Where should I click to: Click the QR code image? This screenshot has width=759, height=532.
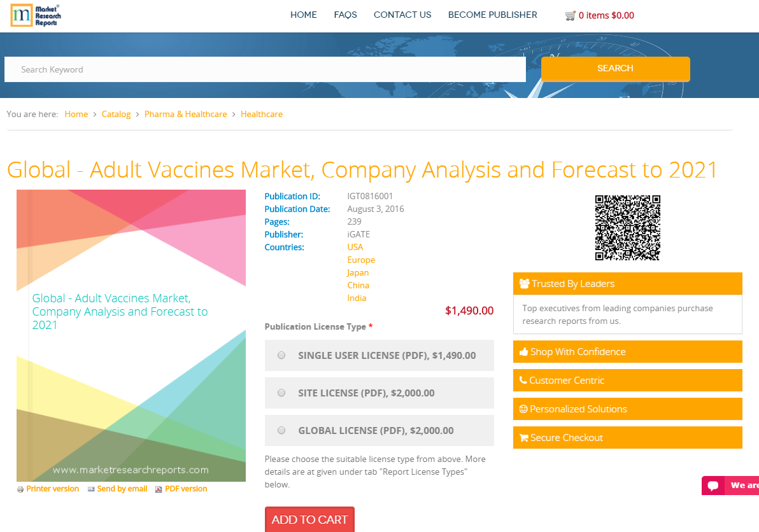(627, 228)
